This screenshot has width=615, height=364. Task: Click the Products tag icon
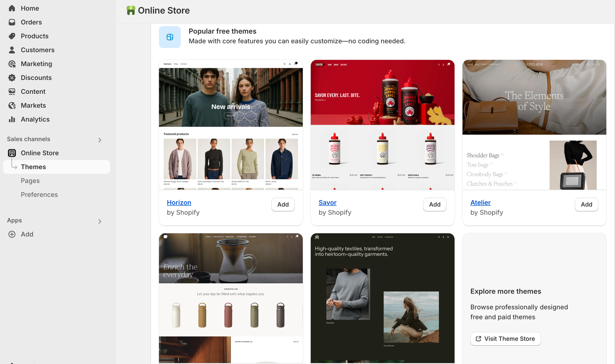[x=12, y=36]
